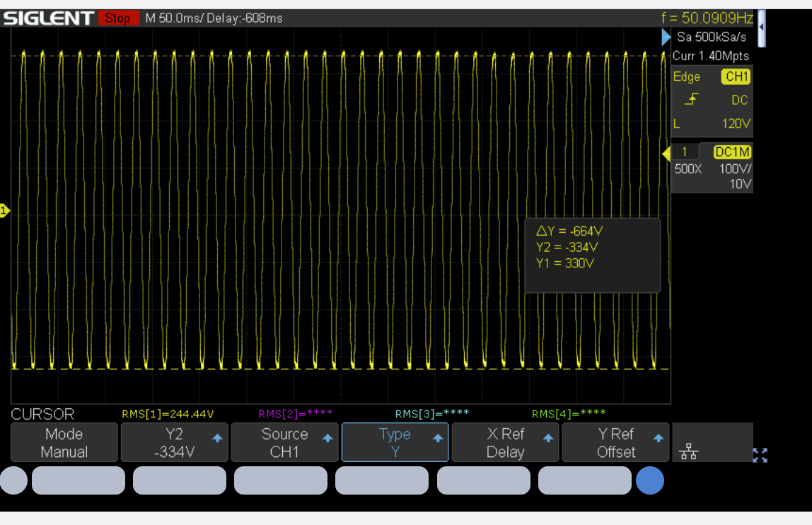Image resolution: width=812 pixels, height=525 pixels.
Task: Click the SIGLENT logo
Action: (x=49, y=18)
